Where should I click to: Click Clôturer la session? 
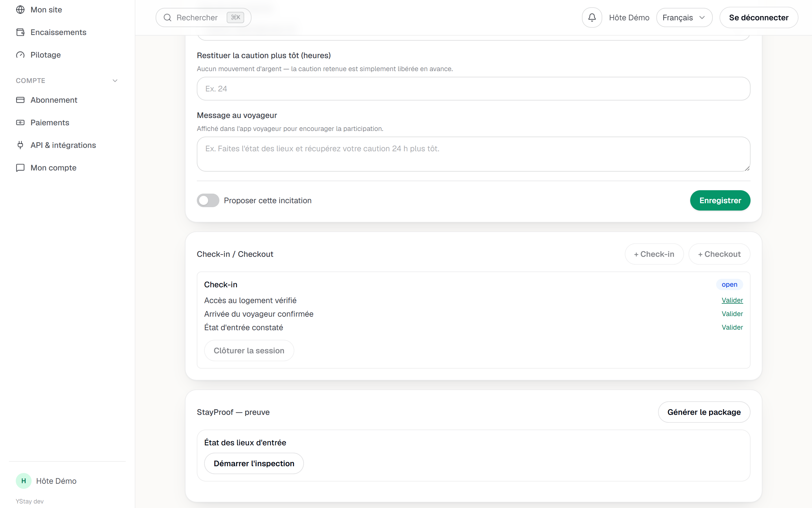click(x=249, y=351)
